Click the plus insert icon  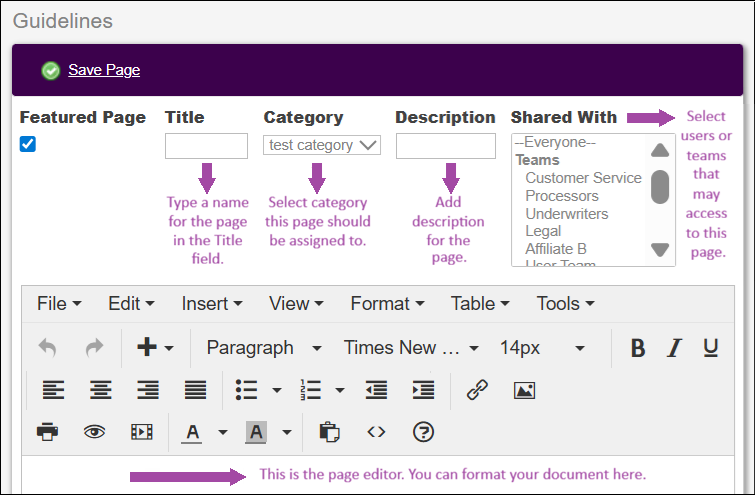147,347
